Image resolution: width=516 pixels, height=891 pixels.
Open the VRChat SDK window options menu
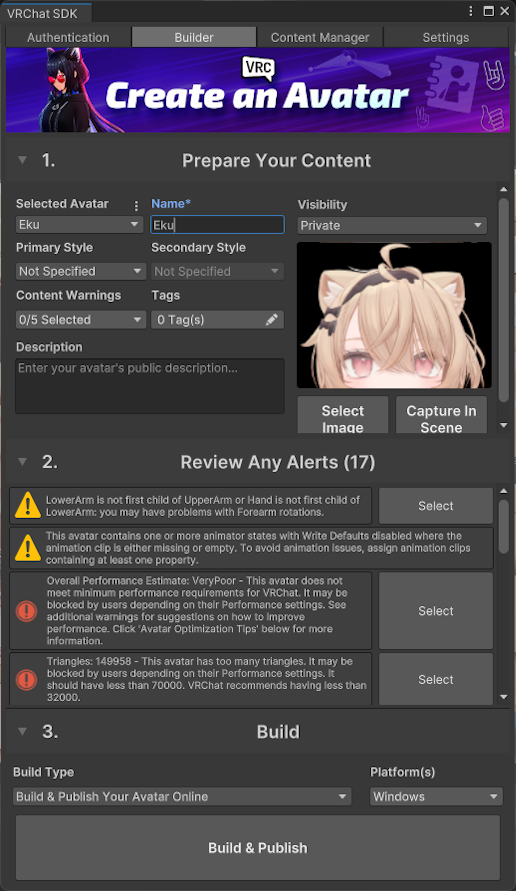click(x=471, y=11)
